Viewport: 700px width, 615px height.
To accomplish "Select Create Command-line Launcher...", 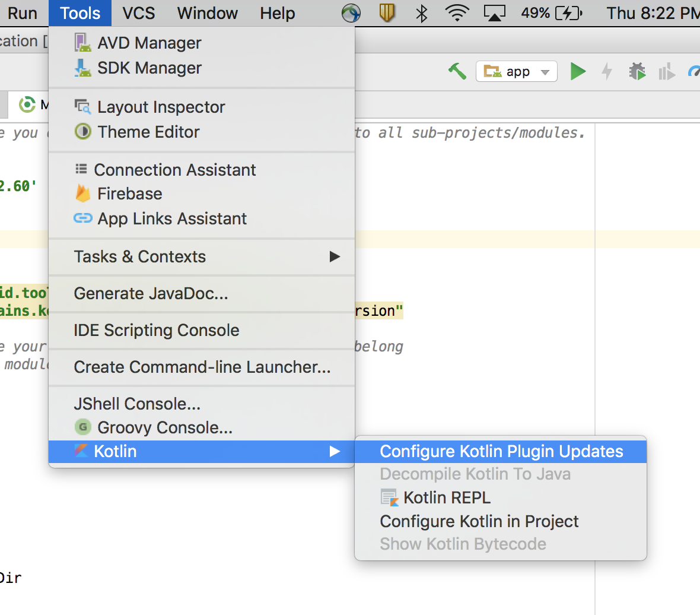I will click(x=201, y=367).
